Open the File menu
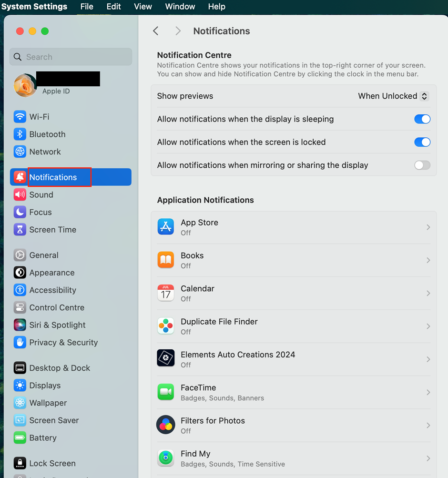448x478 pixels. tap(87, 6)
